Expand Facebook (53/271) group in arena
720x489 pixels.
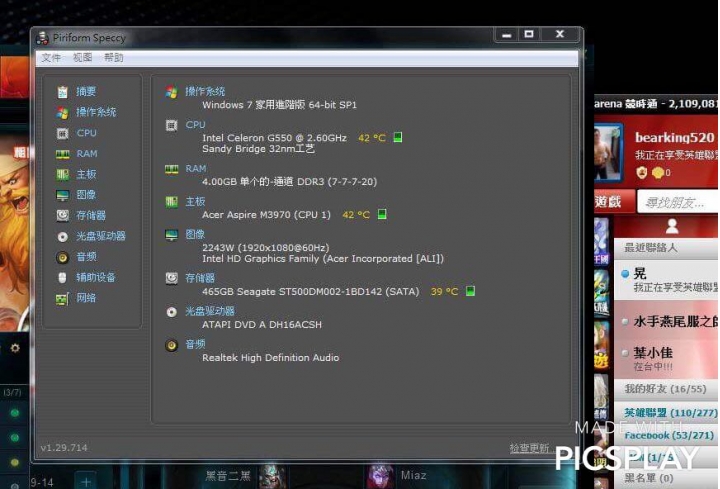point(666,435)
